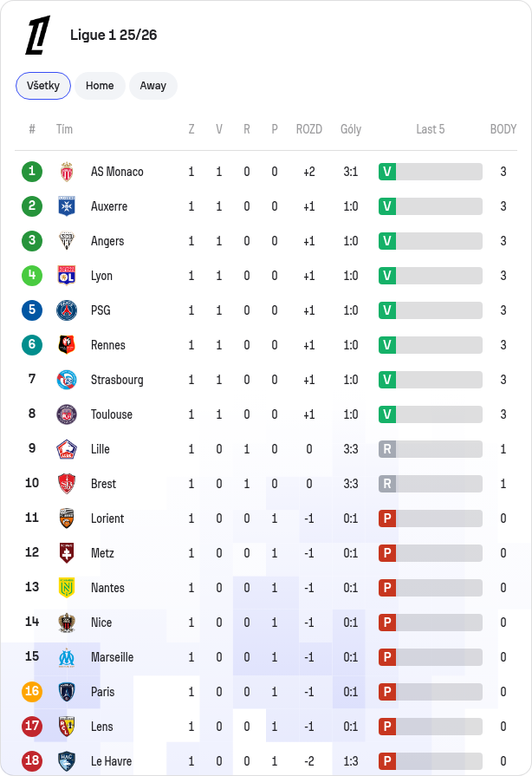Select the Marseille club logo
The image size is (532, 776).
pyautogui.click(x=67, y=656)
